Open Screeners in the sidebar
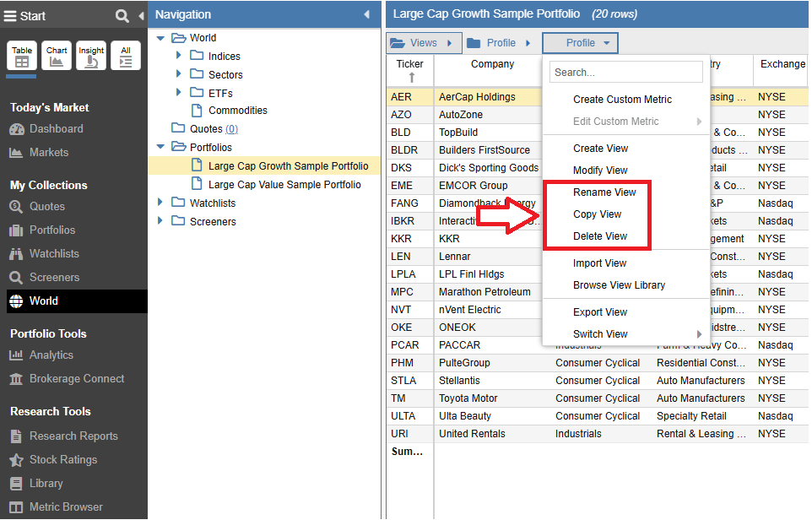This screenshot has width=812, height=520. coord(45,278)
